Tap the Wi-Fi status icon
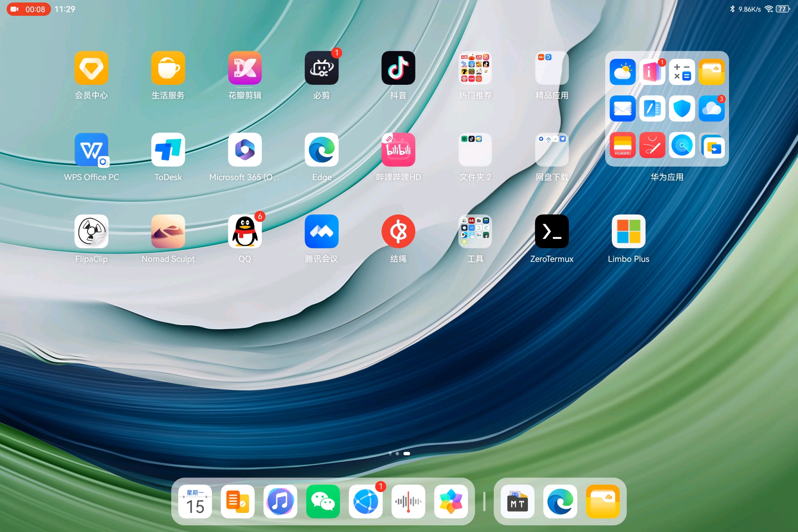 769,9
